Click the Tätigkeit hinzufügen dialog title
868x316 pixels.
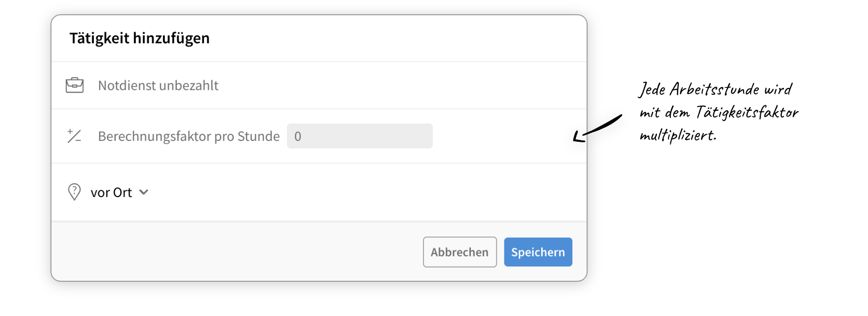coord(140,38)
